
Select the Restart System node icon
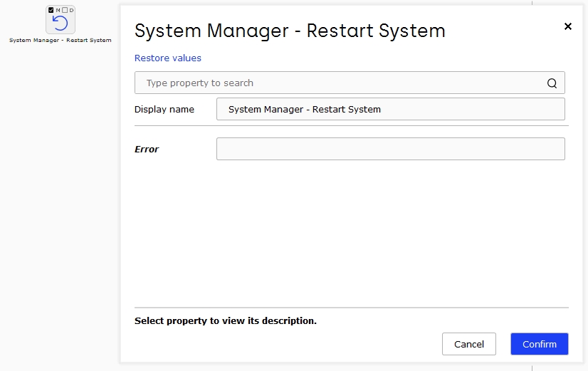[x=61, y=23]
